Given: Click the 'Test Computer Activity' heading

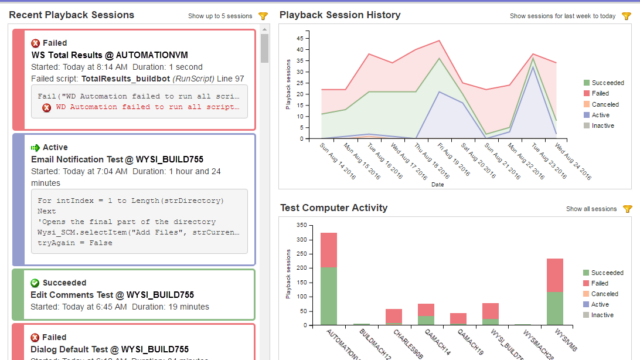Looking at the screenshot, I should [334, 208].
